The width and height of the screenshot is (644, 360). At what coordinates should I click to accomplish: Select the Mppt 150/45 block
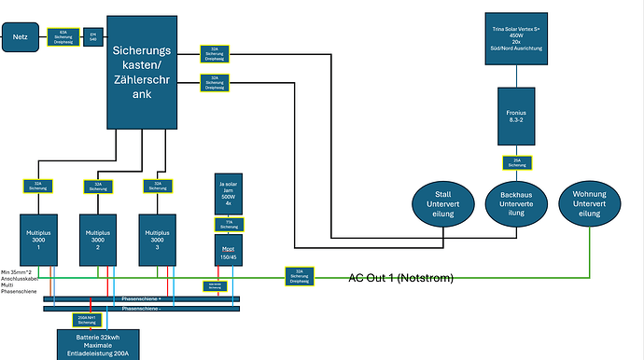pyautogui.click(x=229, y=250)
